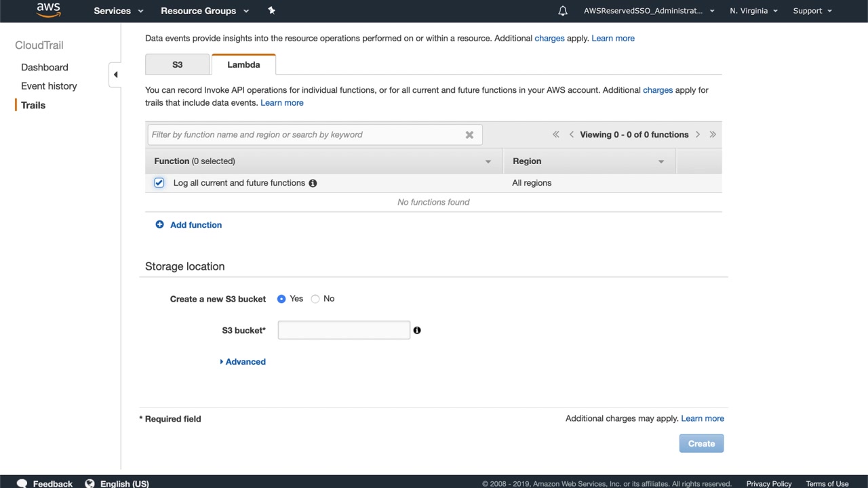Click the AWS logo home icon
868x488 pixels.
[x=48, y=10]
